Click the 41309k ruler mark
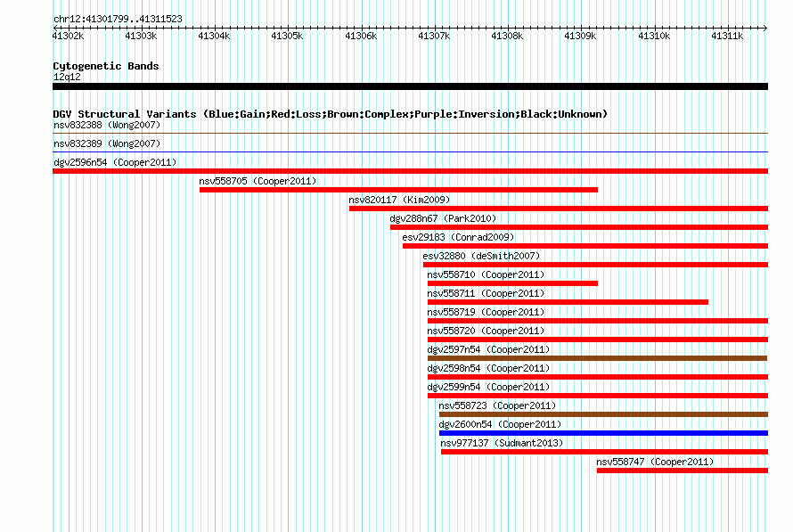Screen dimensions: 793x532 coord(580,36)
